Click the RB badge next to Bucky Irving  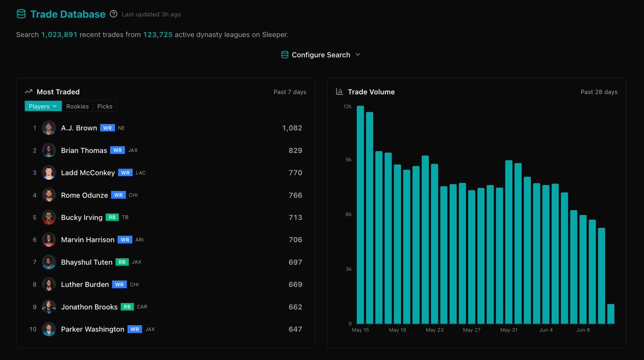[113, 217]
